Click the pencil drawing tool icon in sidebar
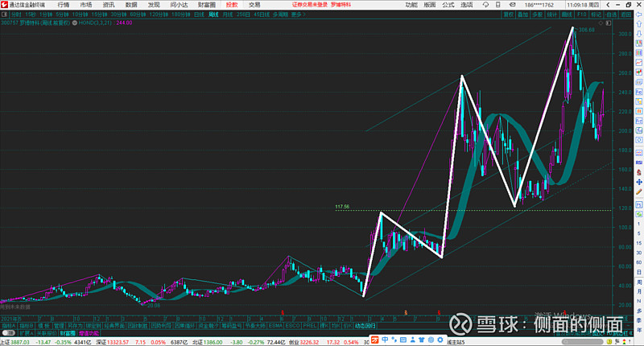Screen dimensions: 644x346 pyautogui.click(x=639, y=192)
